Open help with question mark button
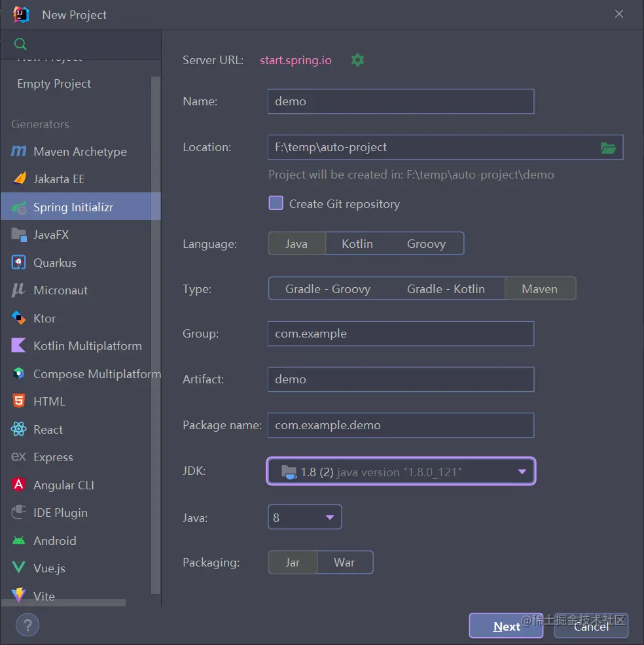 tap(27, 625)
